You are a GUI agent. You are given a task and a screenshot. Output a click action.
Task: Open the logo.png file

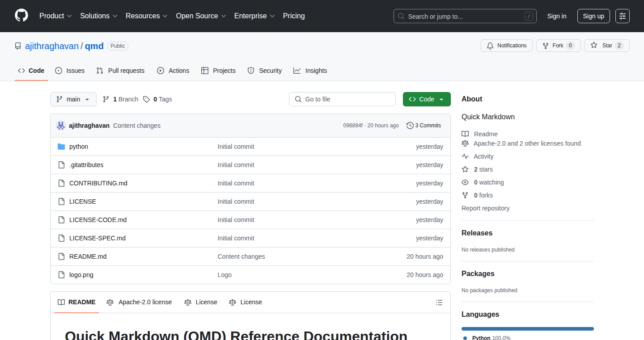click(81, 275)
